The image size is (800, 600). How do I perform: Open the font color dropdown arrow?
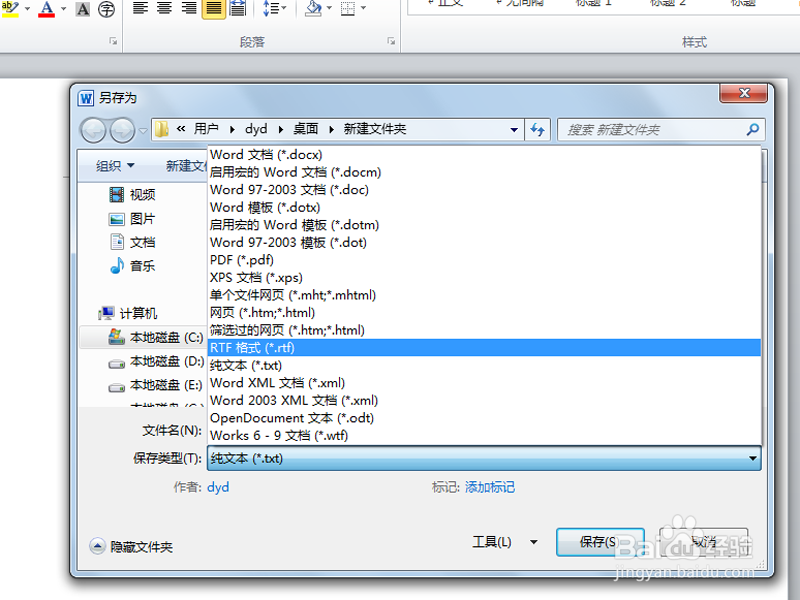[x=64, y=9]
